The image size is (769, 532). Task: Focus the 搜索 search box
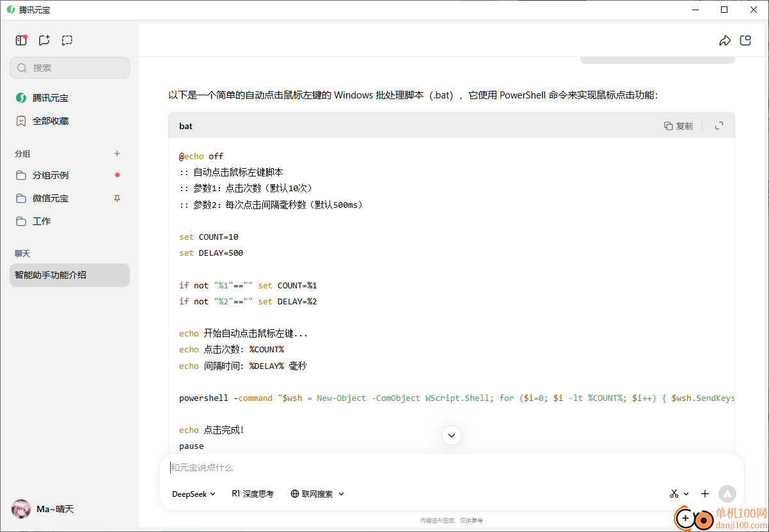(70, 68)
